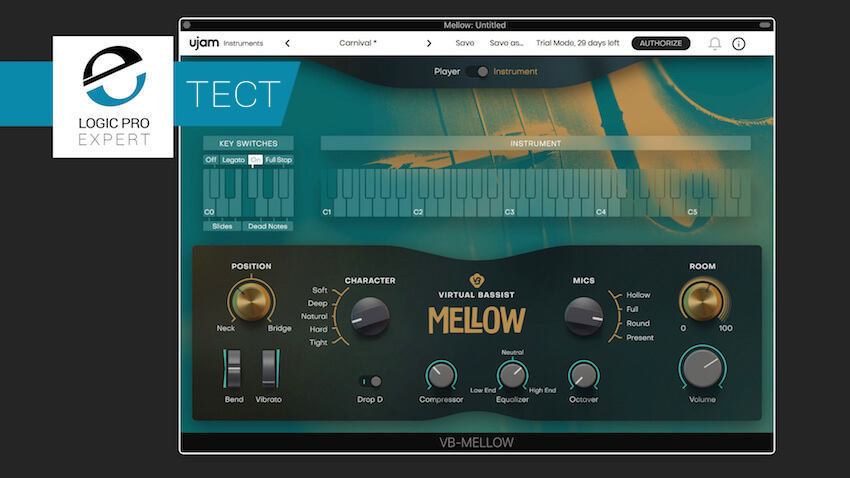Screen dimensions: 850x478
Task: Click the C1 key on instrument keyboard
Action: [x=327, y=209]
